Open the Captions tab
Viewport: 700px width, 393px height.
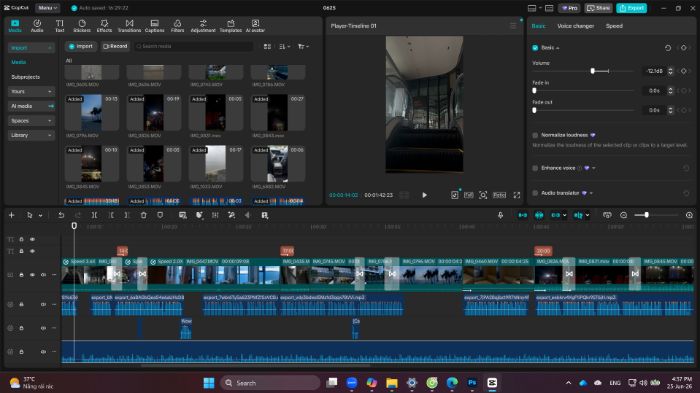154,26
